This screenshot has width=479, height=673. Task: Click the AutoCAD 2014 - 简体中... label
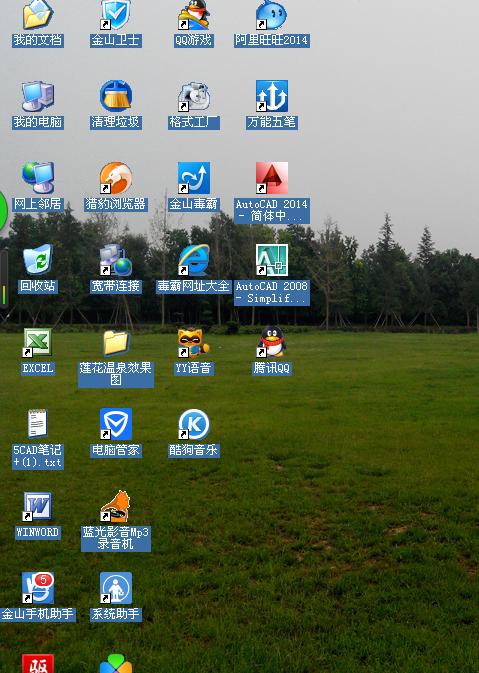272,210
